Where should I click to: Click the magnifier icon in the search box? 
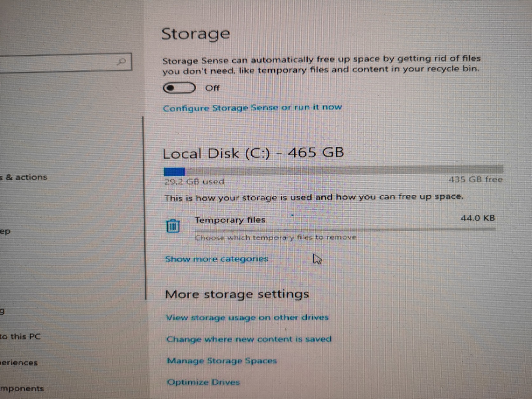click(x=121, y=61)
